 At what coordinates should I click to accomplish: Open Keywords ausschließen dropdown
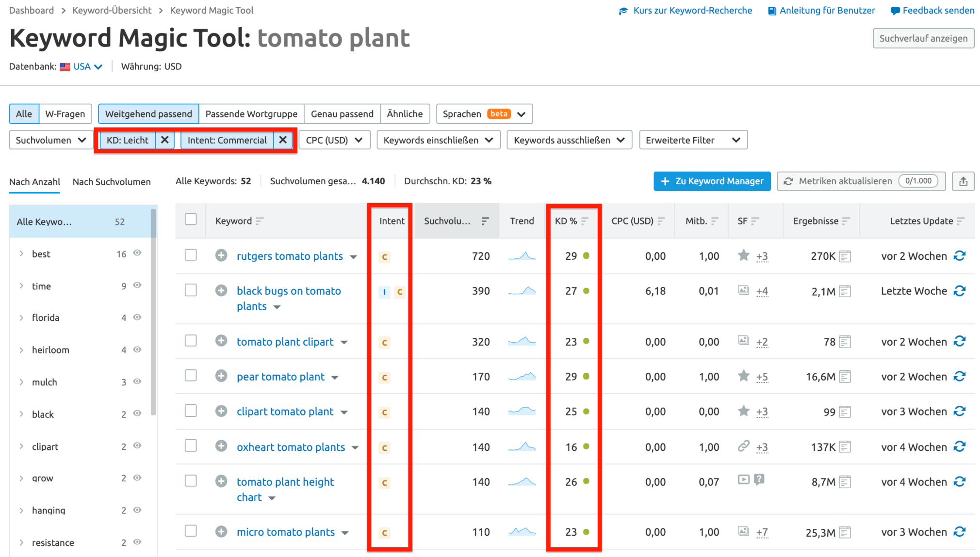tap(569, 140)
